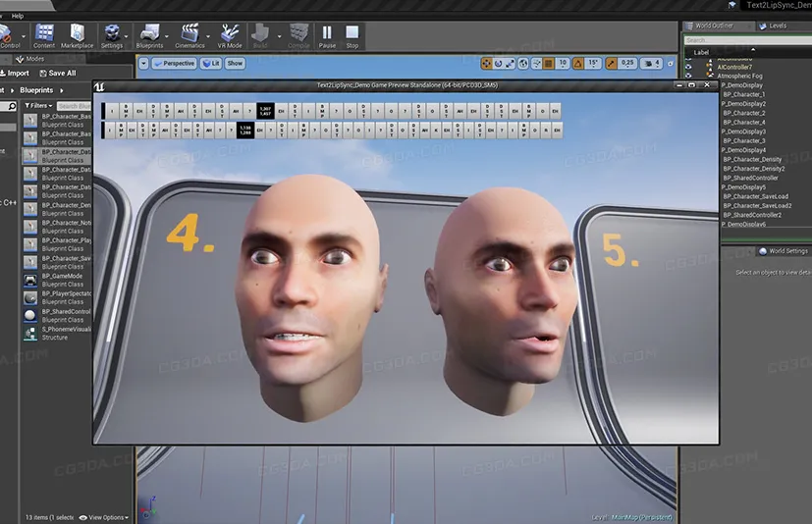Screen dimensions: 812x524
Task: Open the camera speed setting
Action: [651, 64]
